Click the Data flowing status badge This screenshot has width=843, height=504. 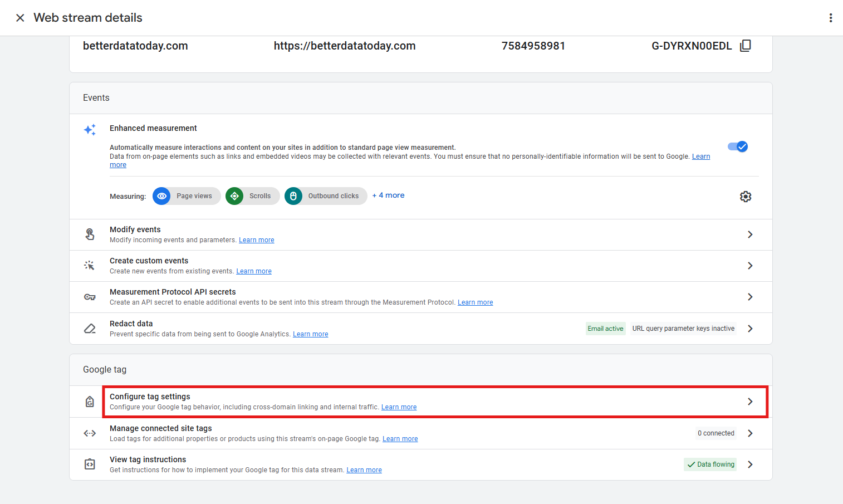tap(710, 464)
